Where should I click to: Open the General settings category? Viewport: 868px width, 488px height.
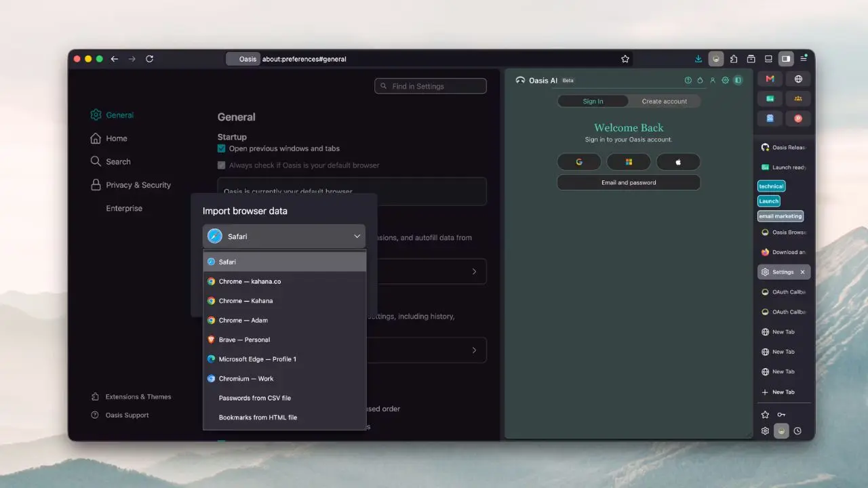tap(113, 115)
